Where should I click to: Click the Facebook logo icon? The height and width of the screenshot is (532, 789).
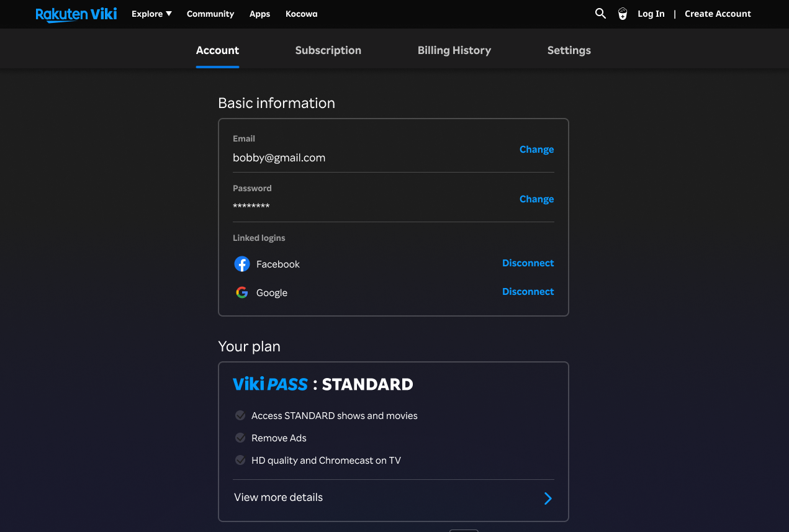[x=241, y=264]
